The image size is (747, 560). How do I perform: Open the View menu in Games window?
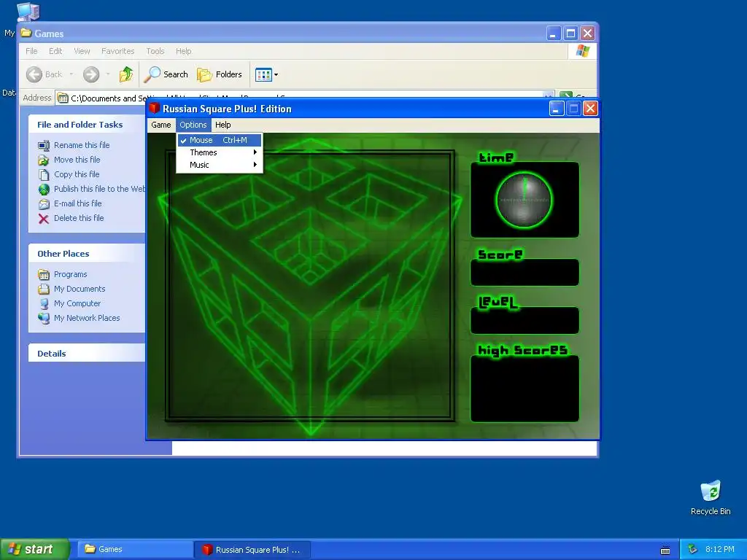[x=82, y=51]
